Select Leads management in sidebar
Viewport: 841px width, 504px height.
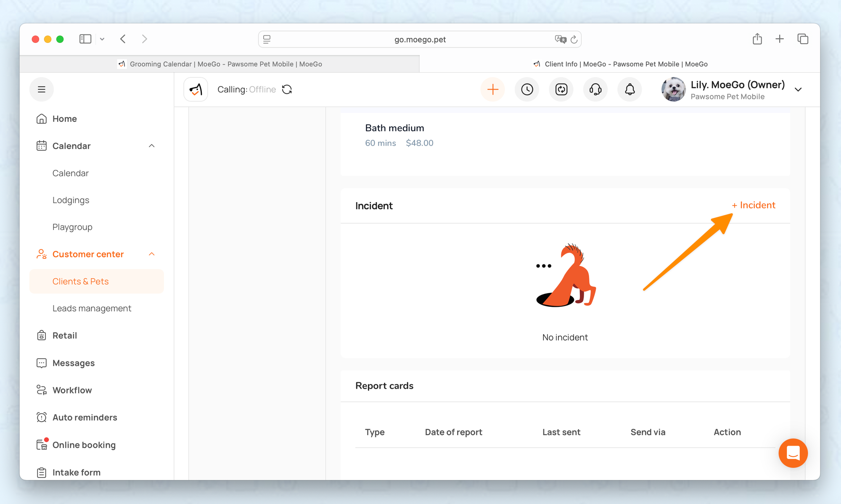click(92, 309)
